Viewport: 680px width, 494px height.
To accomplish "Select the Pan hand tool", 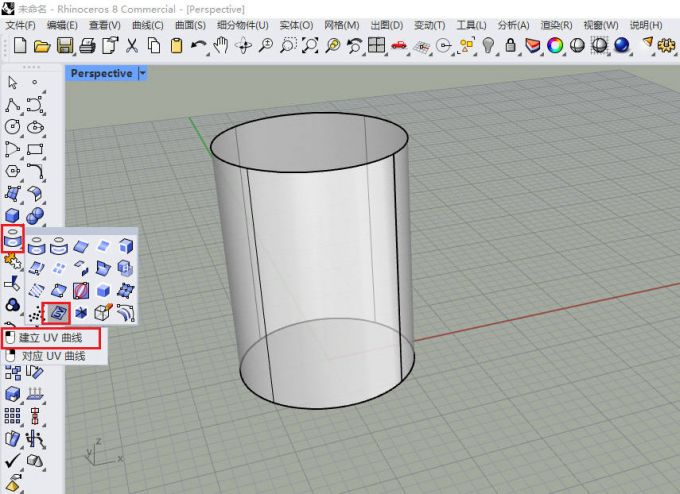I will coord(221,45).
